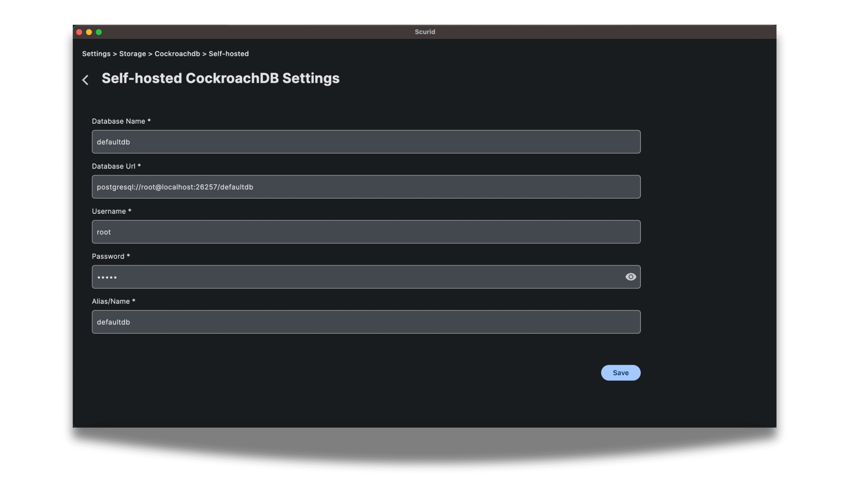Click the Scurid window title bar
Viewport: 868px width, 488px height.
425,32
